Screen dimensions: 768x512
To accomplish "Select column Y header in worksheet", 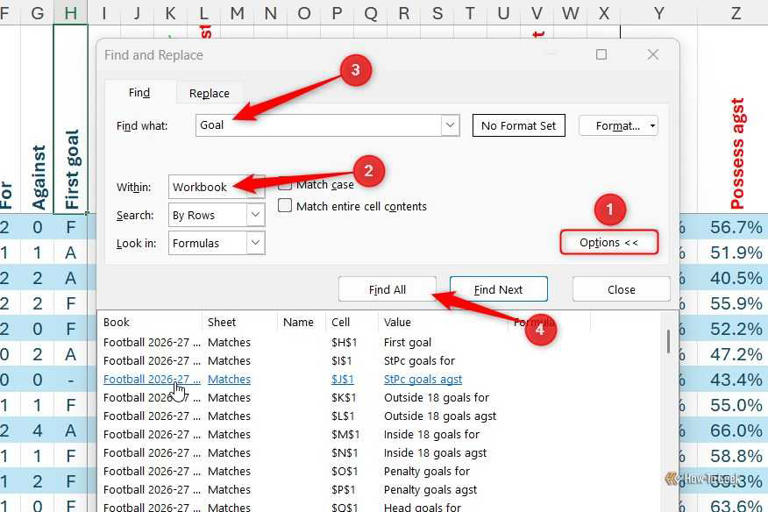I will [x=659, y=12].
